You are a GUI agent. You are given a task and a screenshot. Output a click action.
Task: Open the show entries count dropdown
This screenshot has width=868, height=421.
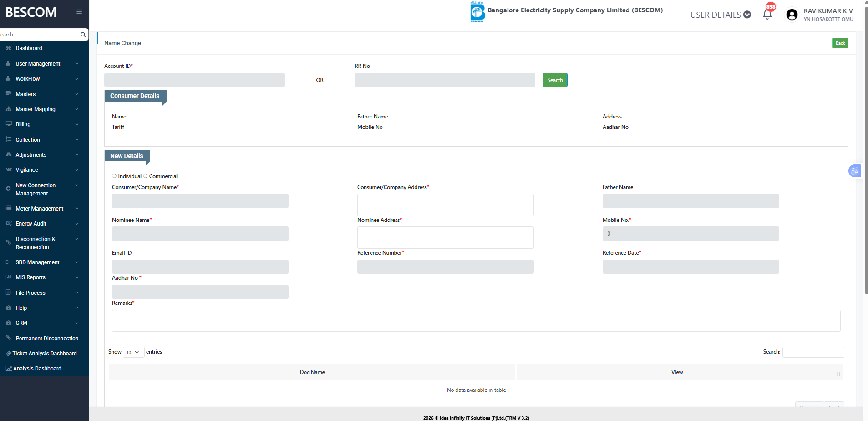click(133, 352)
